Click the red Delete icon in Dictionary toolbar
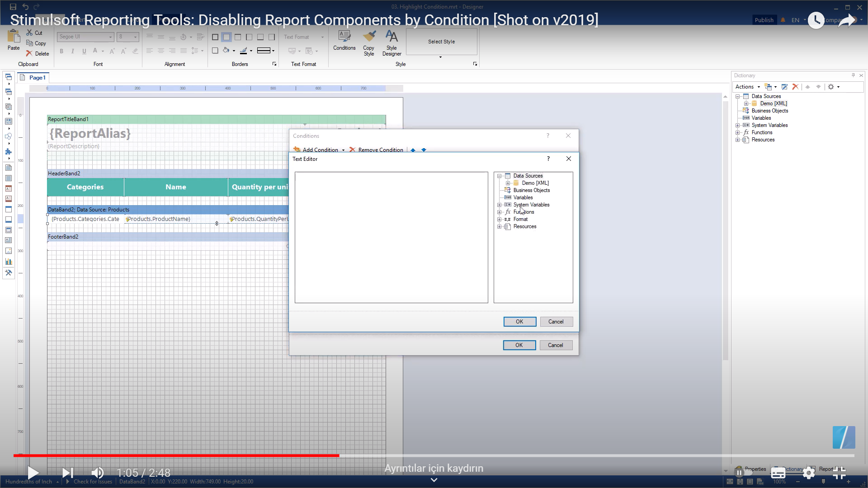 pyautogui.click(x=795, y=87)
